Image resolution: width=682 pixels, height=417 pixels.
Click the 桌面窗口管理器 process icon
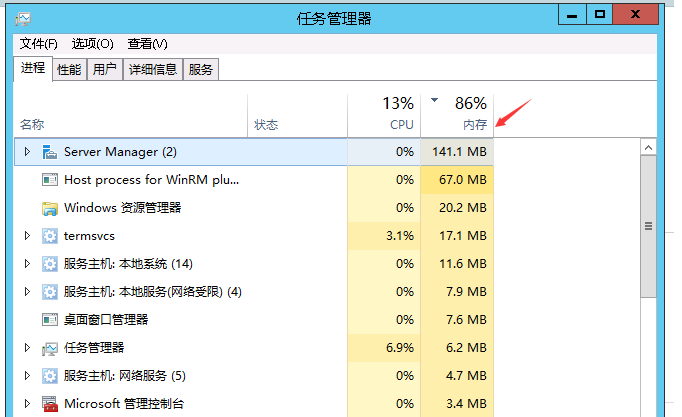(x=50, y=320)
